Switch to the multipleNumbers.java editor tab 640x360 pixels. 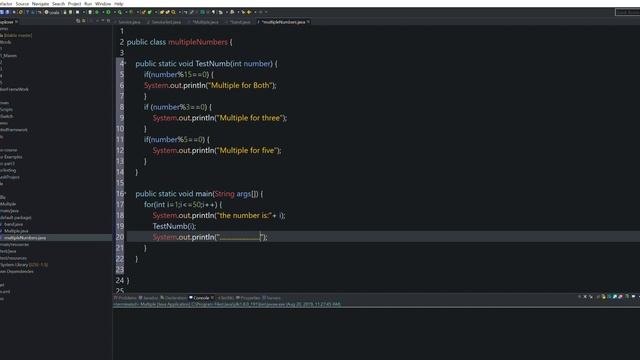[x=283, y=22]
